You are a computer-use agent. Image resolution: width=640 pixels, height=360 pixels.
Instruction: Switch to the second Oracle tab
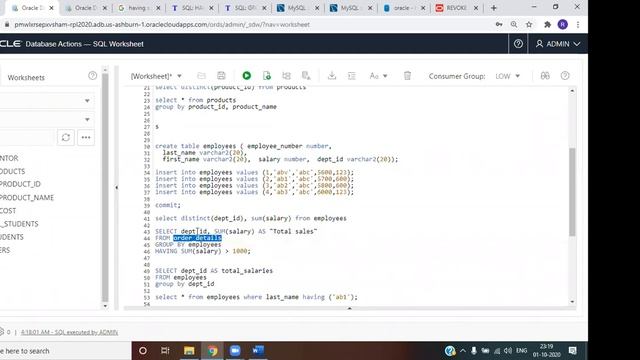(85, 8)
